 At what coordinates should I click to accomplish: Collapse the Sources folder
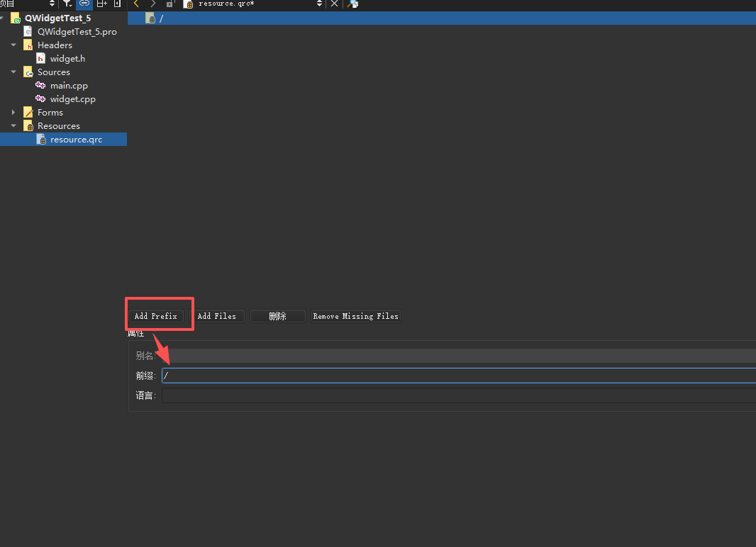pyautogui.click(x=13, y=72)
